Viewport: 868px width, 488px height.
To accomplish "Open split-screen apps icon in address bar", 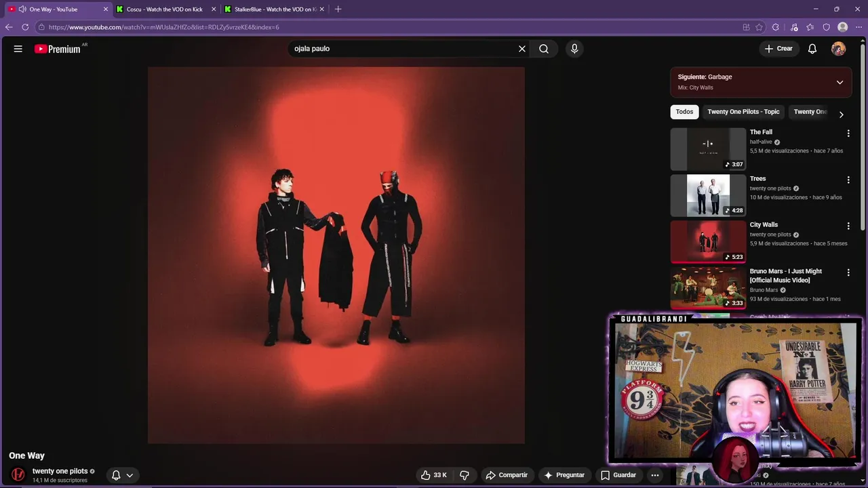I will click(x=746, y=27).
